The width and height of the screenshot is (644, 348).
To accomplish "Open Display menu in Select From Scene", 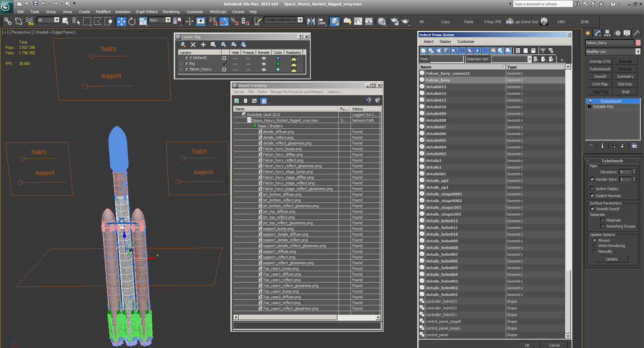I will [445, 42].
